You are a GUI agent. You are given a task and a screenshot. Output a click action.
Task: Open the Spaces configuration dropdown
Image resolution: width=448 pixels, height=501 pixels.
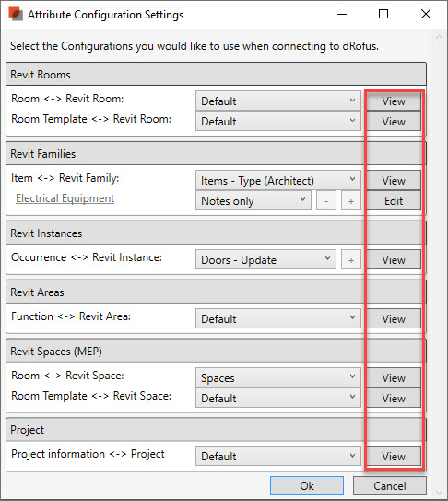click(x=278, y=377)
